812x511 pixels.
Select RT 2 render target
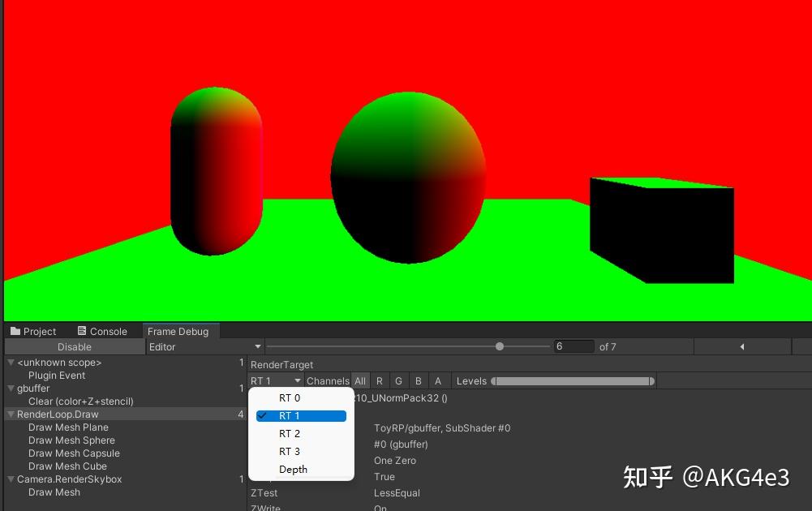tap(290, 433)
